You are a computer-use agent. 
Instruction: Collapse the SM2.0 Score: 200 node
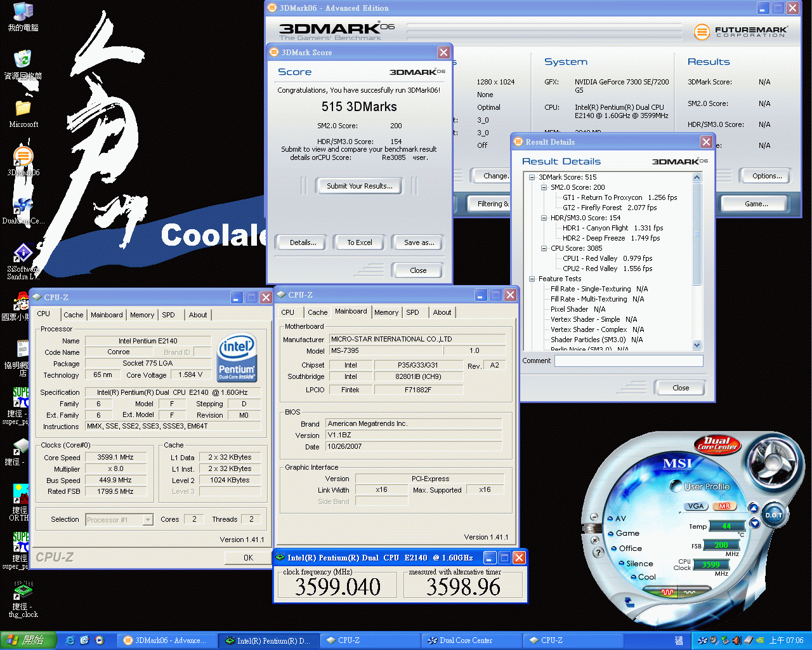coord(544,187)
